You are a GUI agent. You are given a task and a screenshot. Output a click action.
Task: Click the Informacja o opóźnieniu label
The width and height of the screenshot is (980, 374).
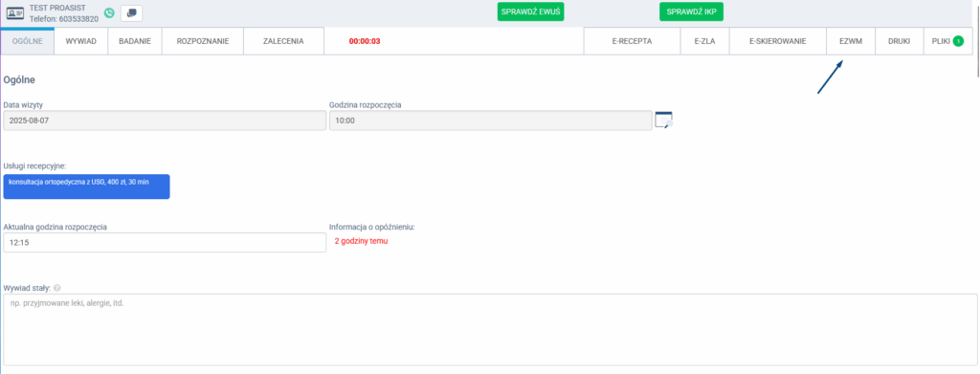[x=372, y=227]
